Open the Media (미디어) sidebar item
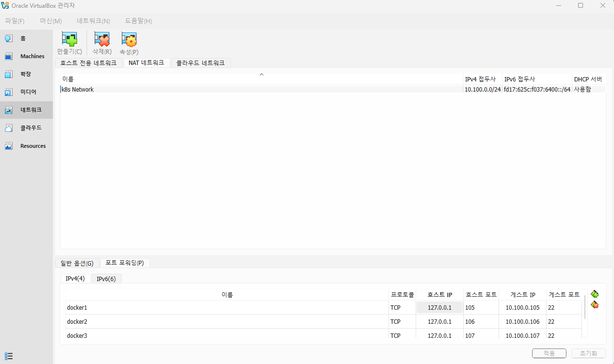The height and width of the screenshot is (364, 614). click(x=26, y=92)
